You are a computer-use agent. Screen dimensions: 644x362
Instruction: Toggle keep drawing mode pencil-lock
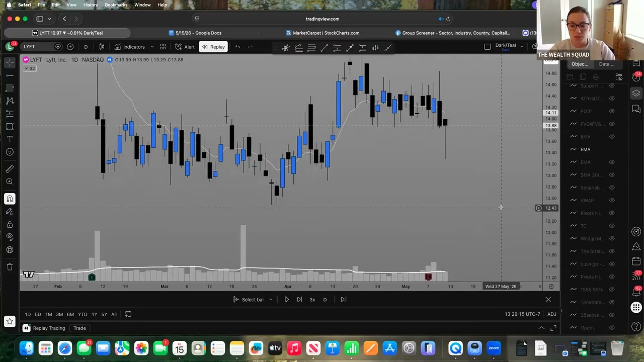pyautogui.click(x=10, y=212)
